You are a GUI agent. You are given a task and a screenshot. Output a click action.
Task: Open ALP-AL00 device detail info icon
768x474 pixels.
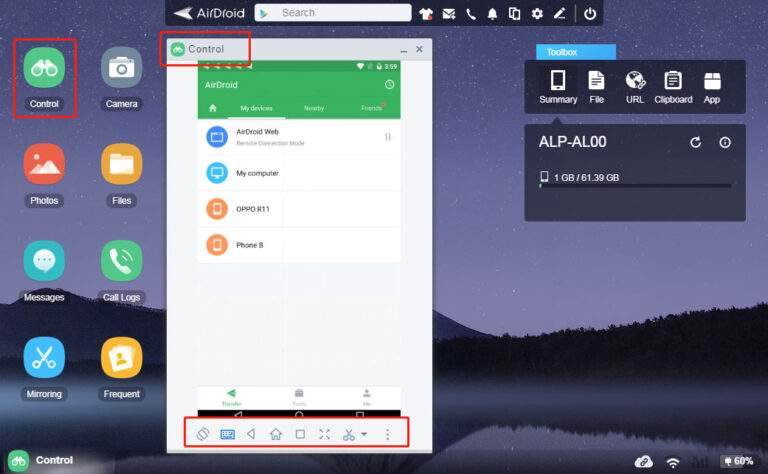click(x=725, y=142)
